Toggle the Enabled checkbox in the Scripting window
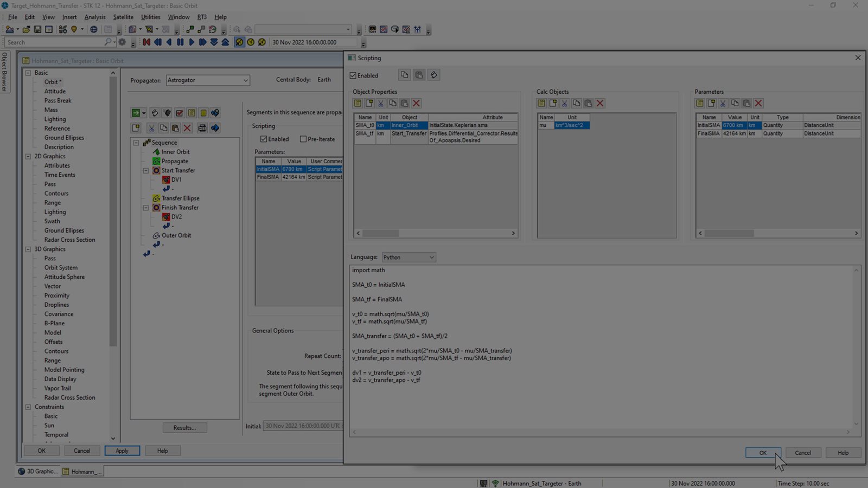The height and width of the screenshot is (488, 868). 353,75
